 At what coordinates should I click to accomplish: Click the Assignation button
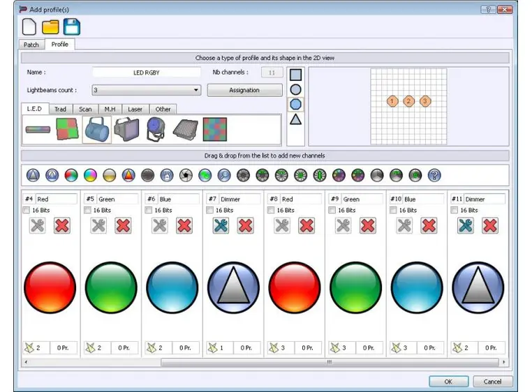coord(244,90)
